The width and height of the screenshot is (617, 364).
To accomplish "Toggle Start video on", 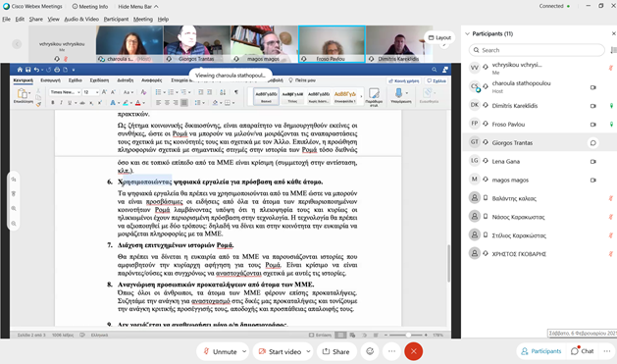I will tap(281, 351).
